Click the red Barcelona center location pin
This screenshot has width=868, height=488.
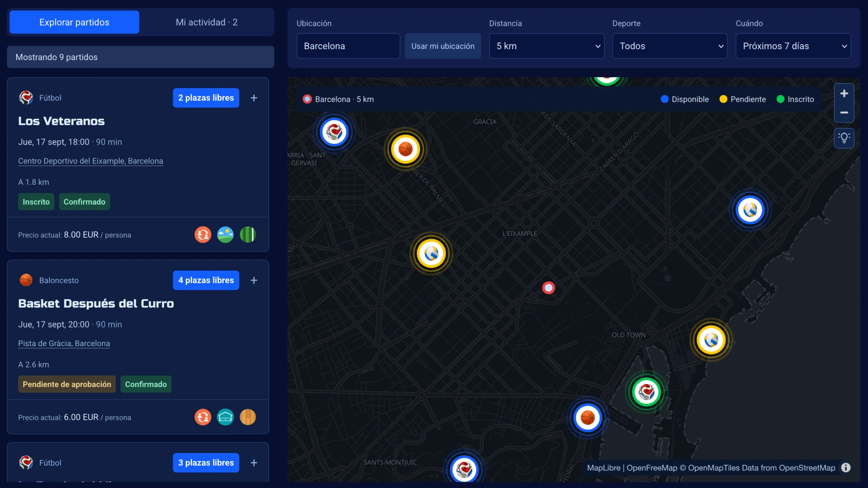pyautogui.click(x=548, y=288)
